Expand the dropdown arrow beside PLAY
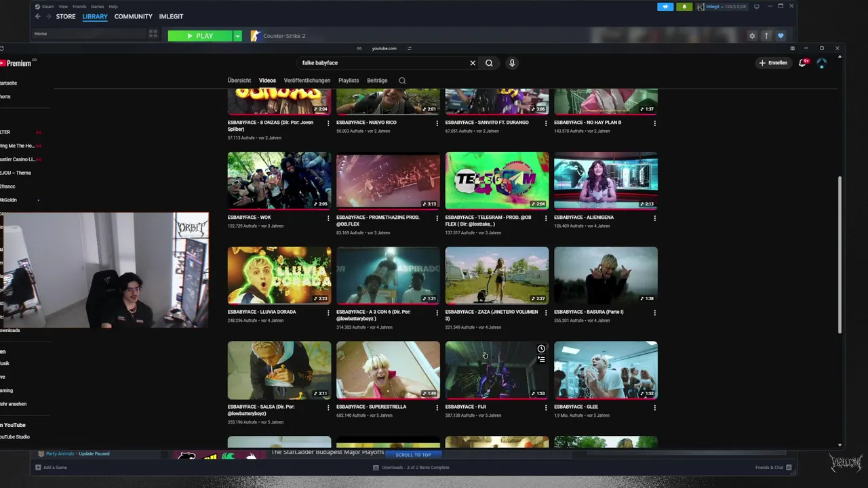This screenshot has height=488, width=868. coord(237,36)
